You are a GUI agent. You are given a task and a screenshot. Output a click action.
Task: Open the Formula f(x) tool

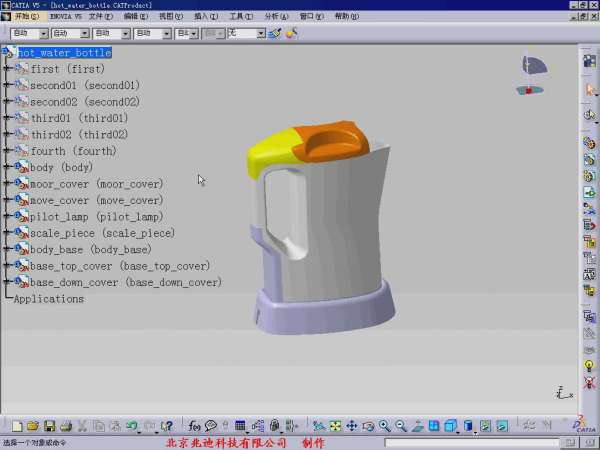pyautogui.click(x=195, y=426)
